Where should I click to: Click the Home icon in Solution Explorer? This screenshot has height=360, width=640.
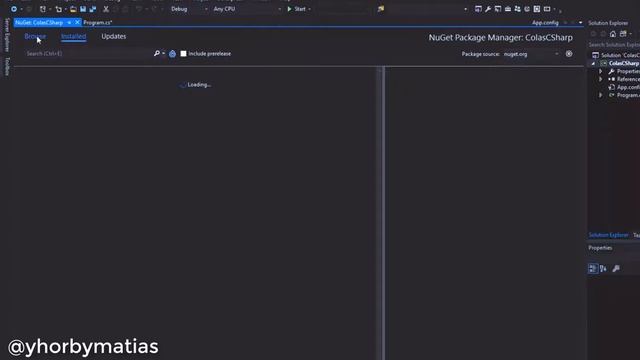(613, 34)
